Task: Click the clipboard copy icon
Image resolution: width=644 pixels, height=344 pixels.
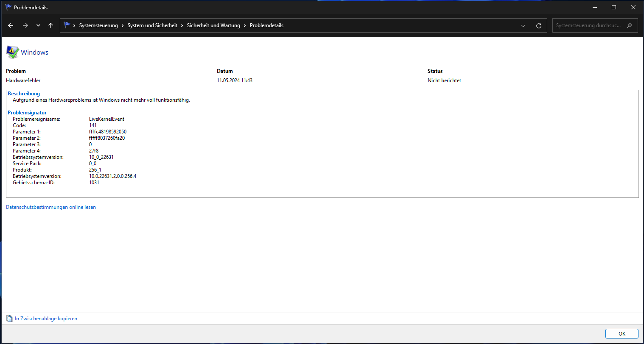Action: (x=10, y=319)
